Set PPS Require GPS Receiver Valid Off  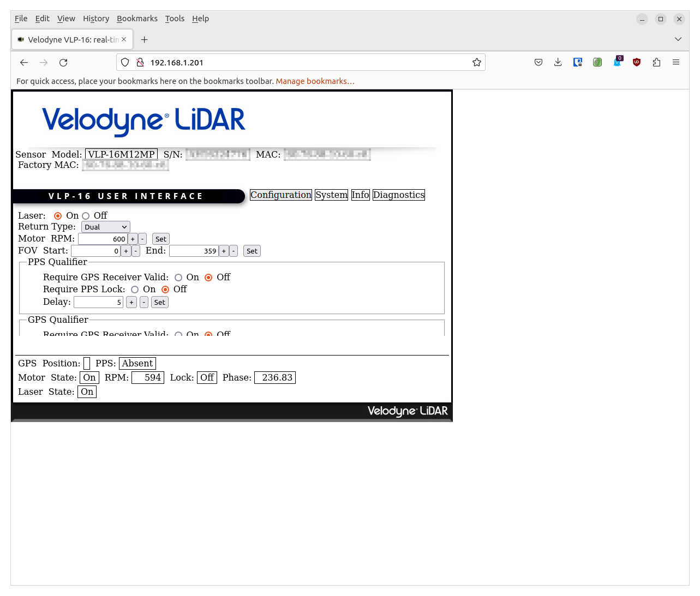[208, 278]
